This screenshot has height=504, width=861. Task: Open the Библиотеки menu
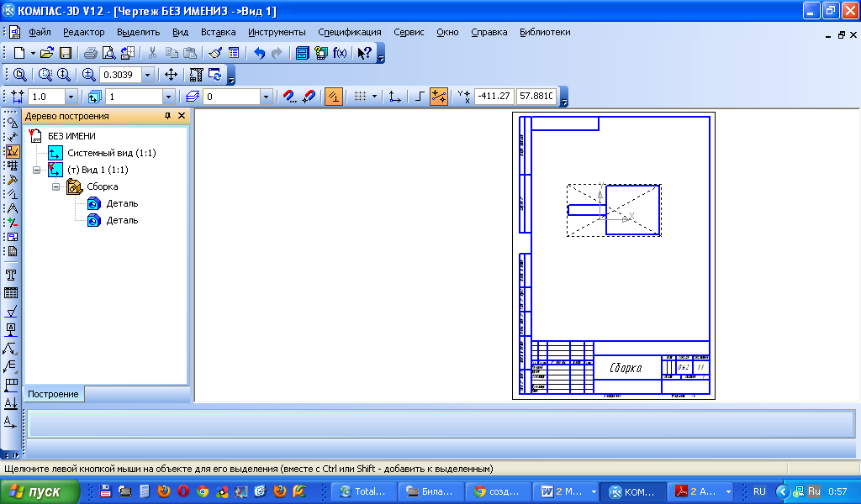[545, 32]
